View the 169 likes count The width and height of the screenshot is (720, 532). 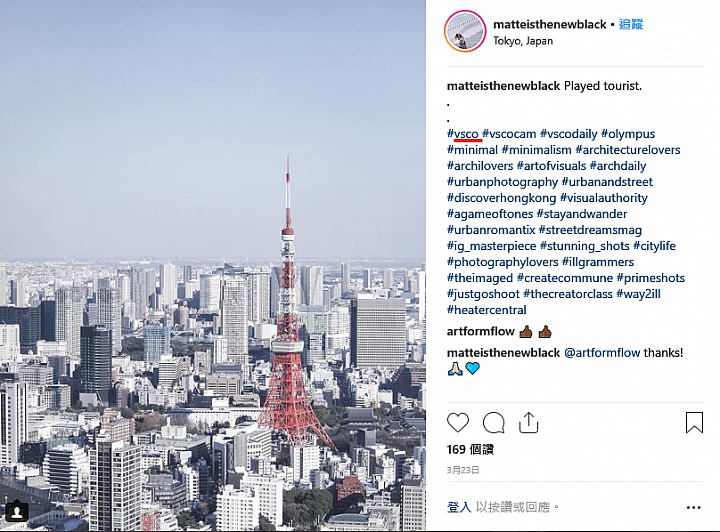tap(470, 449)
